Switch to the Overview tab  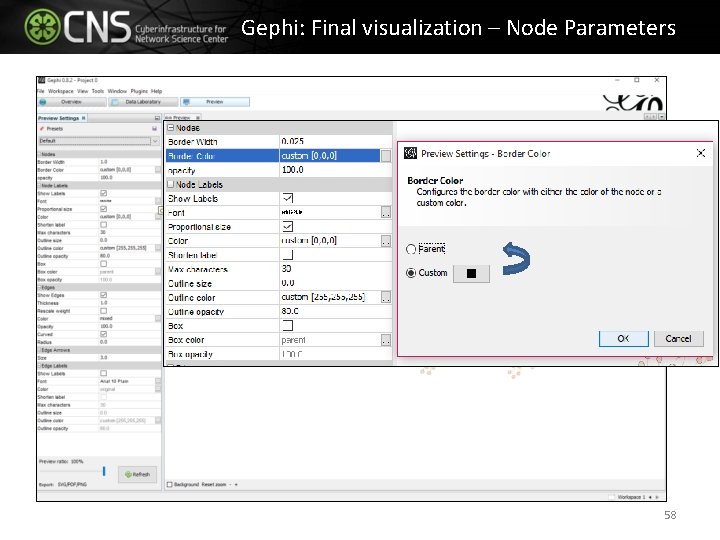click(72, 102)
